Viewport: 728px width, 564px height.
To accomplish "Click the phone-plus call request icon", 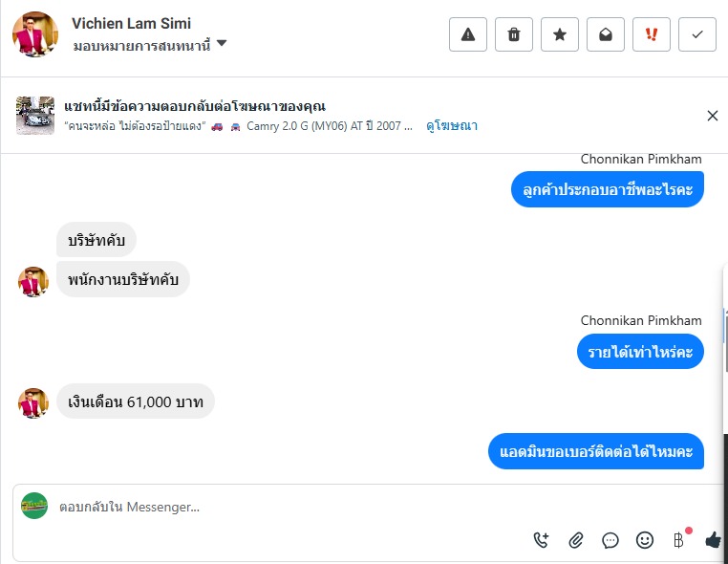I will tap(542, 540).
